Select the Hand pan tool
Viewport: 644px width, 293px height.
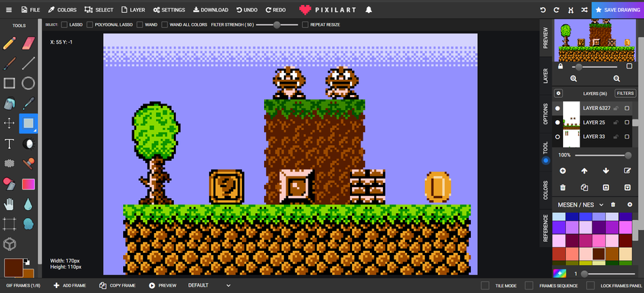coord(9,204)
